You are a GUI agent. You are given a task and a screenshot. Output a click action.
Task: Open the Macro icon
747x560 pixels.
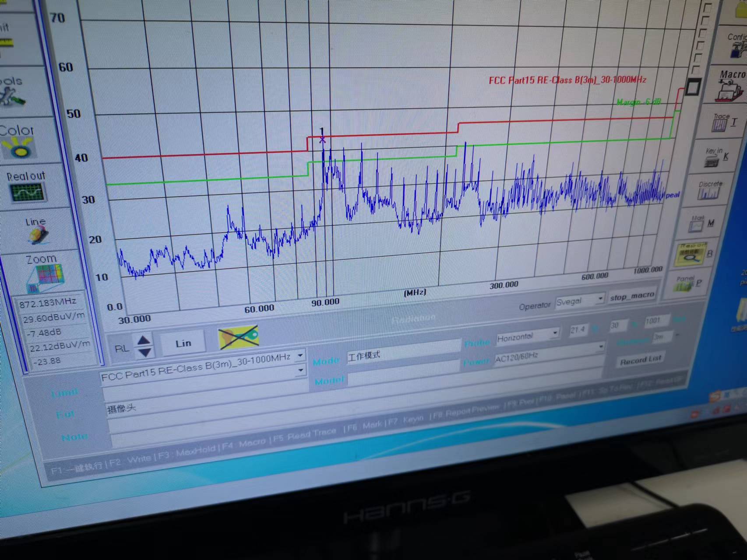click(729, 91)
